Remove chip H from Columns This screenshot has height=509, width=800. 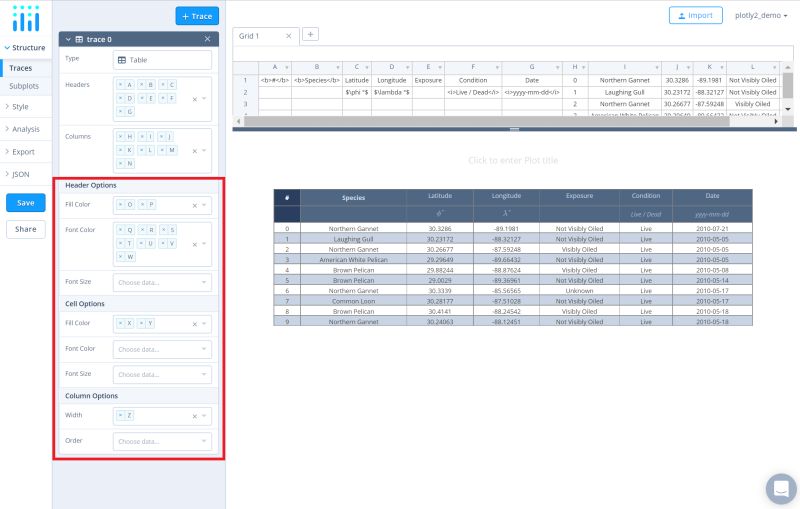point(120,137)
